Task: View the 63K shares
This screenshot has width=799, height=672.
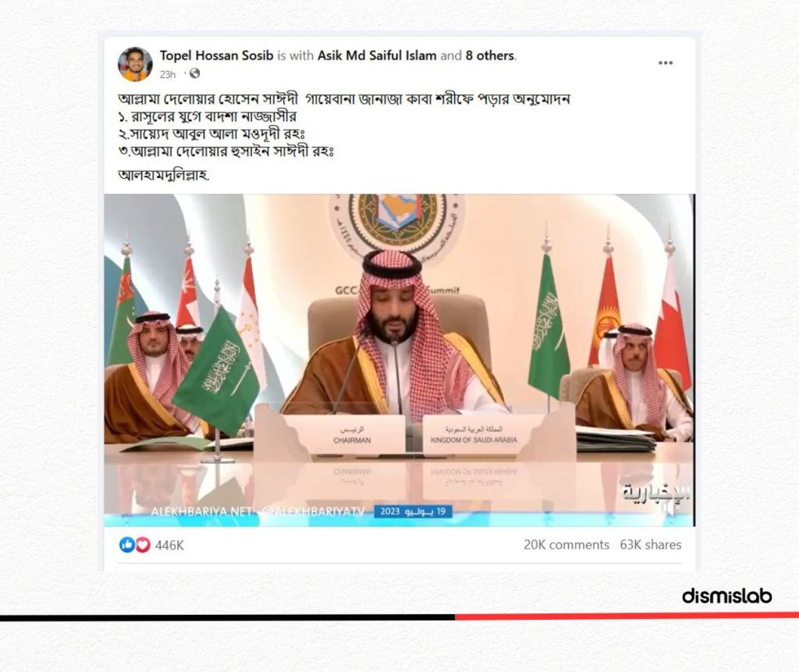Action: point(650,545)
